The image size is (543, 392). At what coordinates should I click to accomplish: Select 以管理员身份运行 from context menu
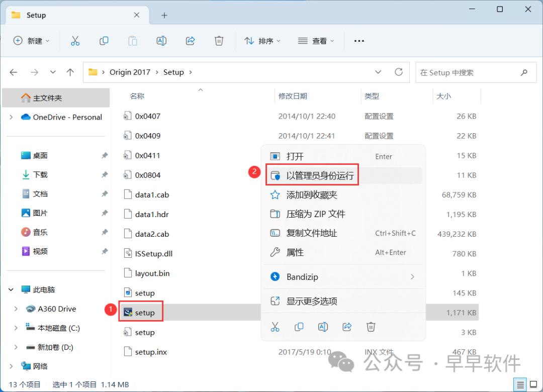pos(320,175)
